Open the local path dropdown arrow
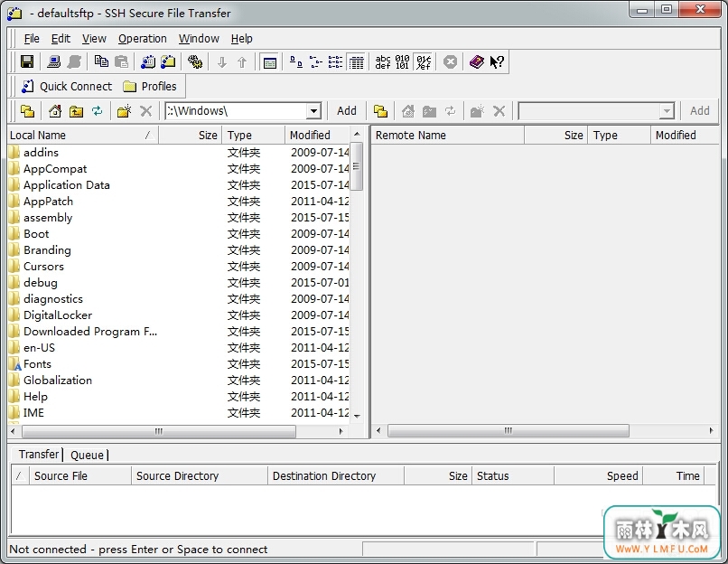Screen dimensions: 728x564 [313, 111]
